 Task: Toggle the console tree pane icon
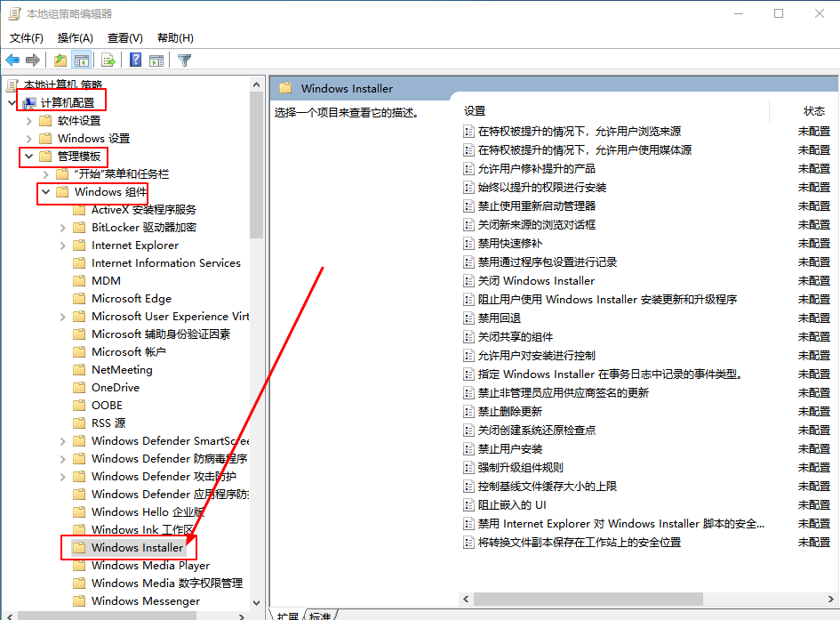81,60
